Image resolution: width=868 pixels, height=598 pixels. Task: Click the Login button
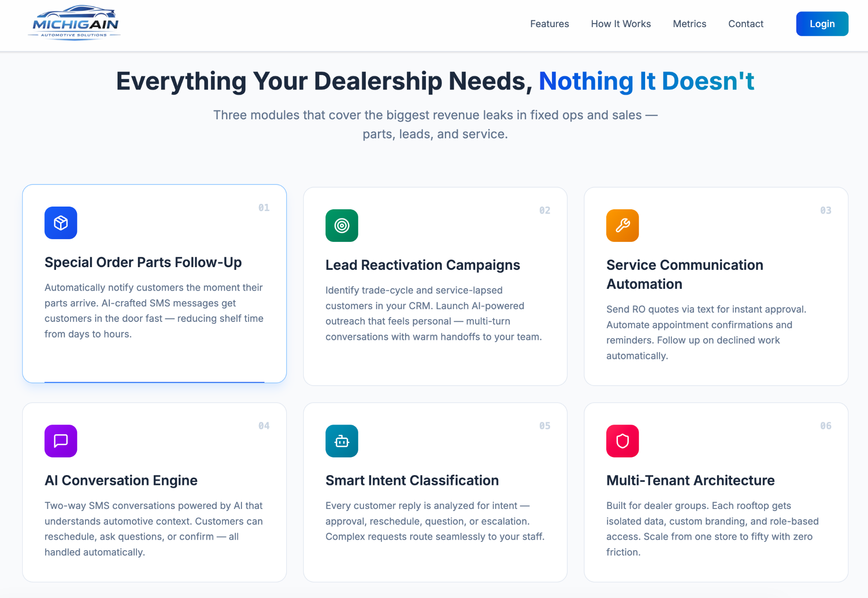(x=822, y=24)
